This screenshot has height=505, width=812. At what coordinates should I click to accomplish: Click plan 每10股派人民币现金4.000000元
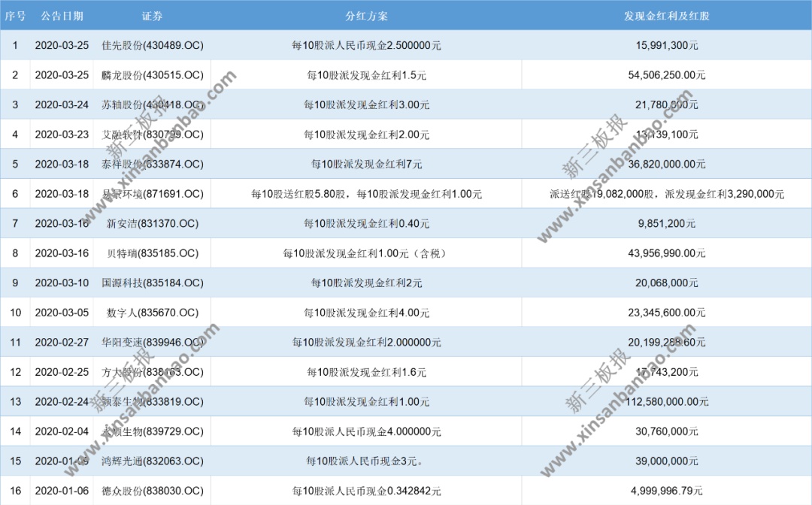[x=367, y=431]
